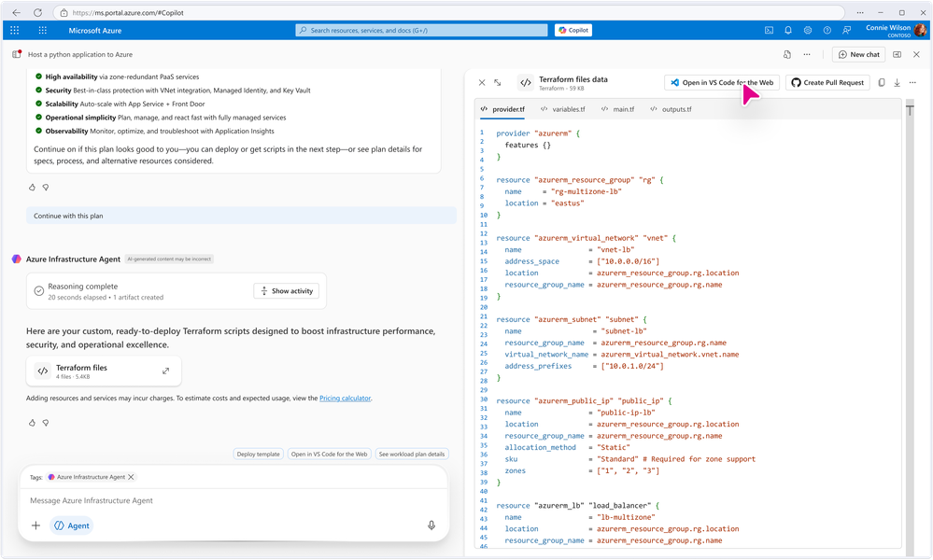Open the Terraform files artifact card

104,371
